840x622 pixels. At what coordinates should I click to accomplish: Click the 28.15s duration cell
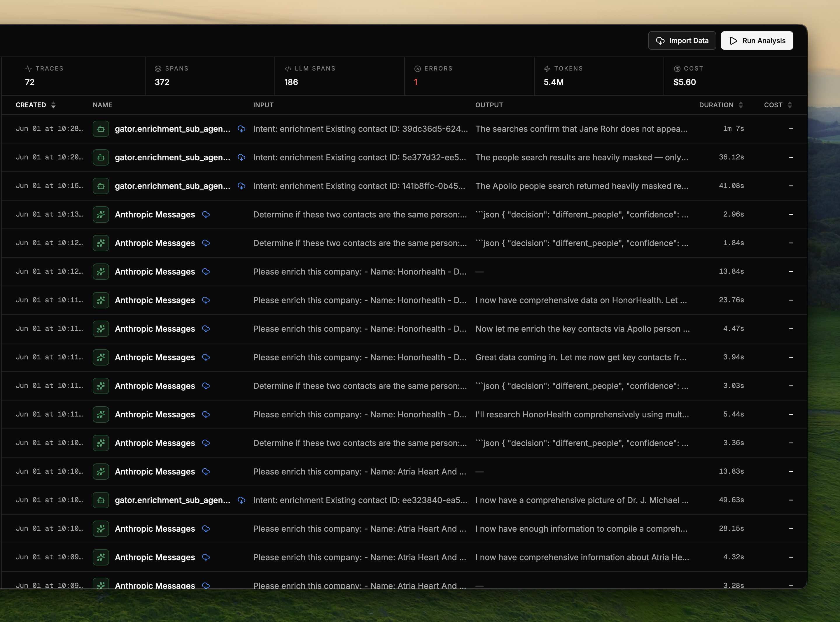(731, 528)
